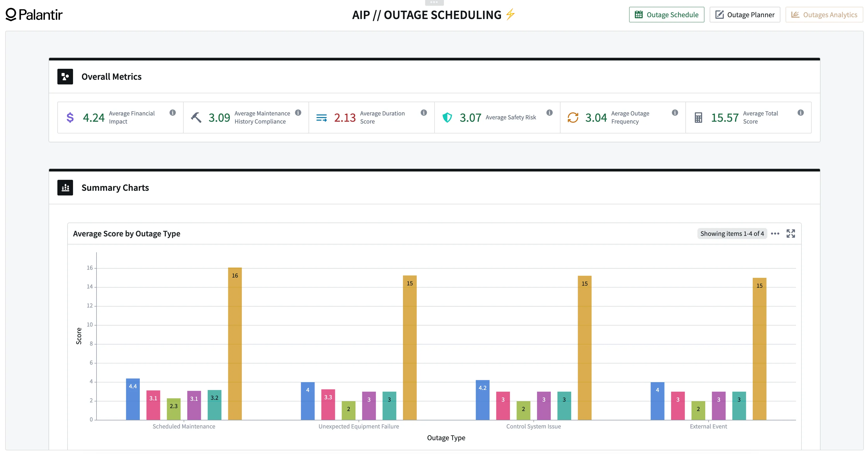Click External Event blue 4 bar
Screen dimensions: 868x454
pos(657,401)
